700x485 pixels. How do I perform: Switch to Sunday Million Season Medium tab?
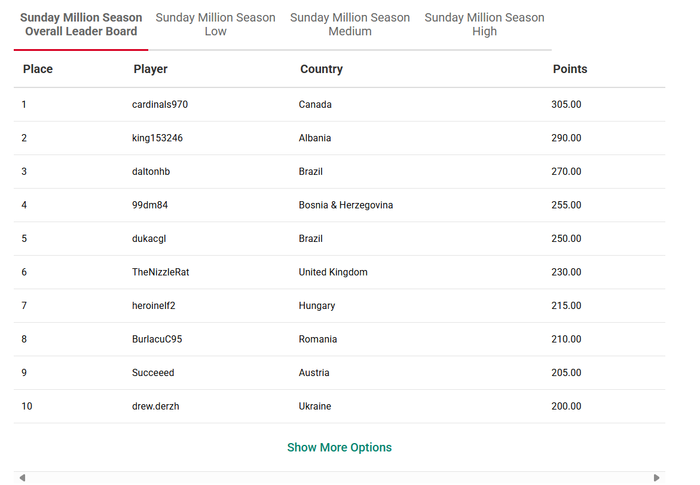350,25
